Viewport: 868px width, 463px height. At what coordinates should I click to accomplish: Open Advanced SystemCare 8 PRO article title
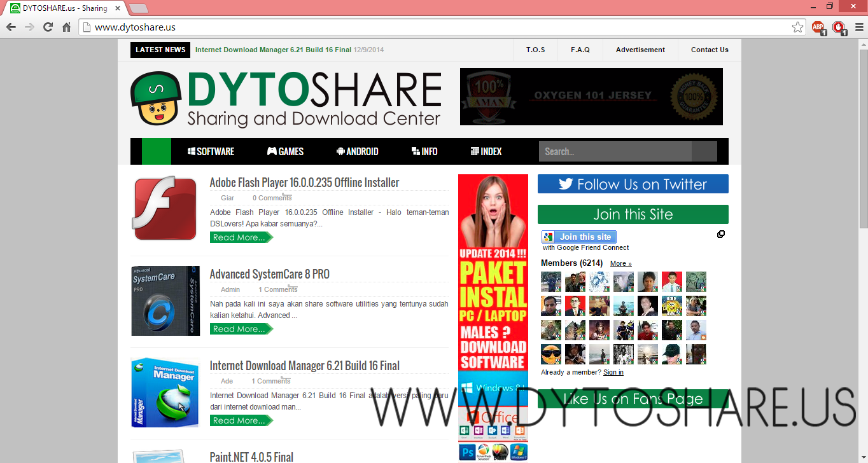(270, 274)
